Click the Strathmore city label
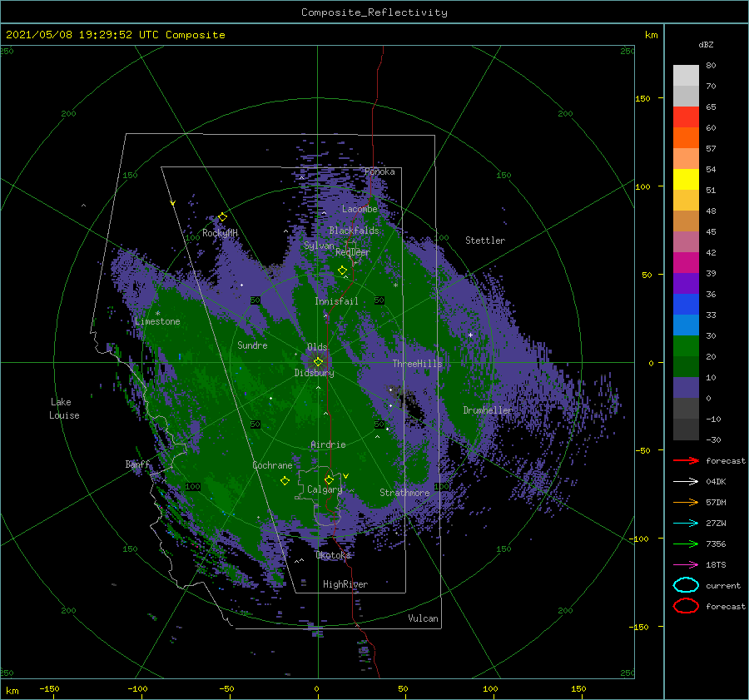This screenshot has width=749, height=700. (x=404, y=493)
